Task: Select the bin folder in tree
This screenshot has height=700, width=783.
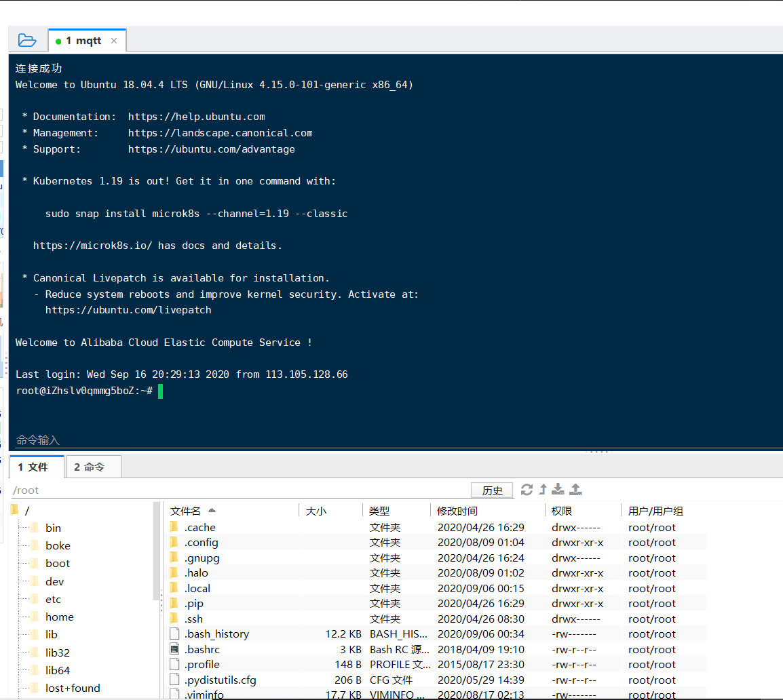Action: coord(53,528)
